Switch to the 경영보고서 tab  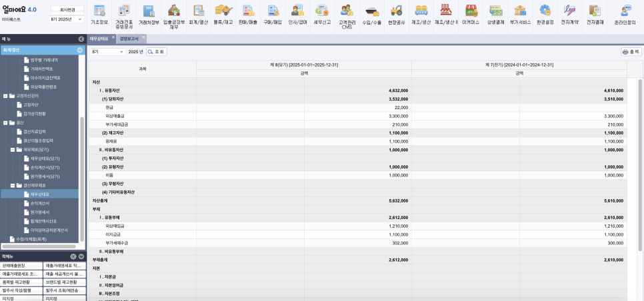pos(129,39)
